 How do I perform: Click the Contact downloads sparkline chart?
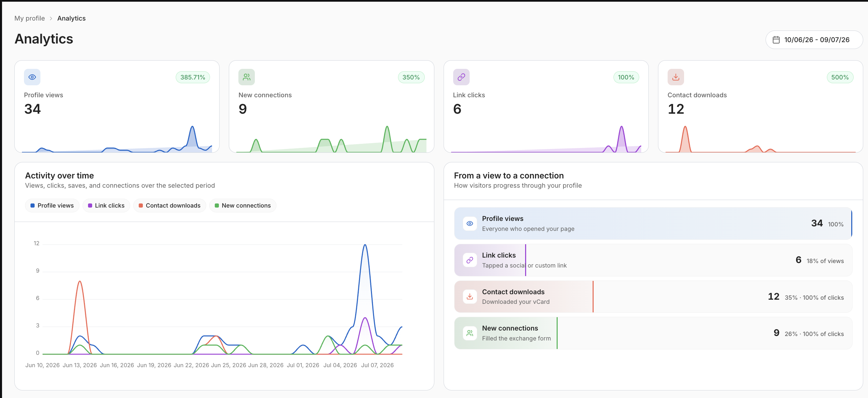pos(760,139)
